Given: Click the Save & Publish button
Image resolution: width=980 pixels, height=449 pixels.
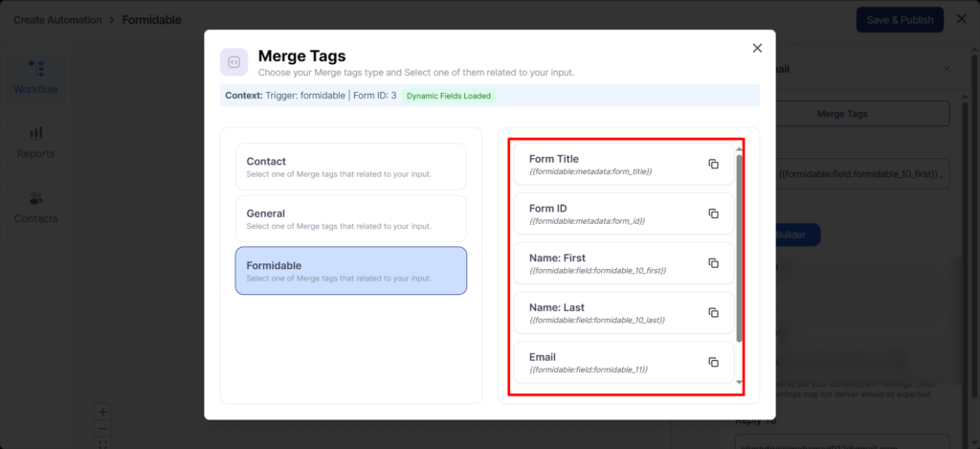Looking at the screenshot, I should click(899, 20).
